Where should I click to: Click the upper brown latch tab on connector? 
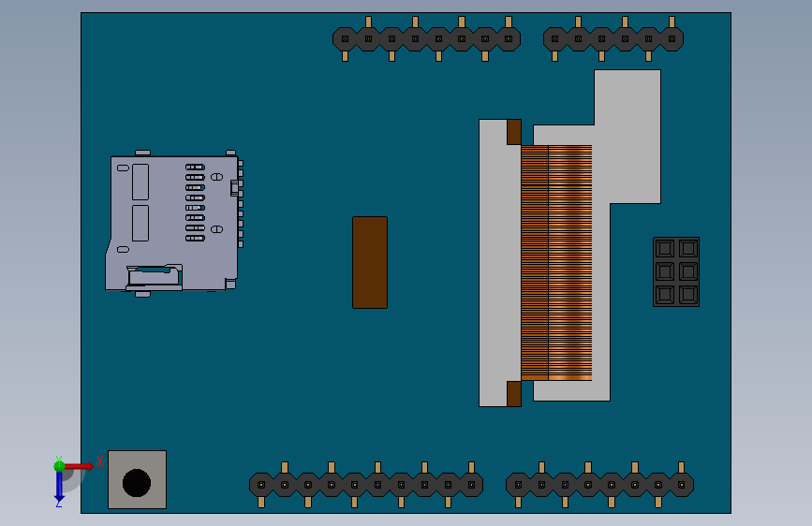tap(514, 132)
